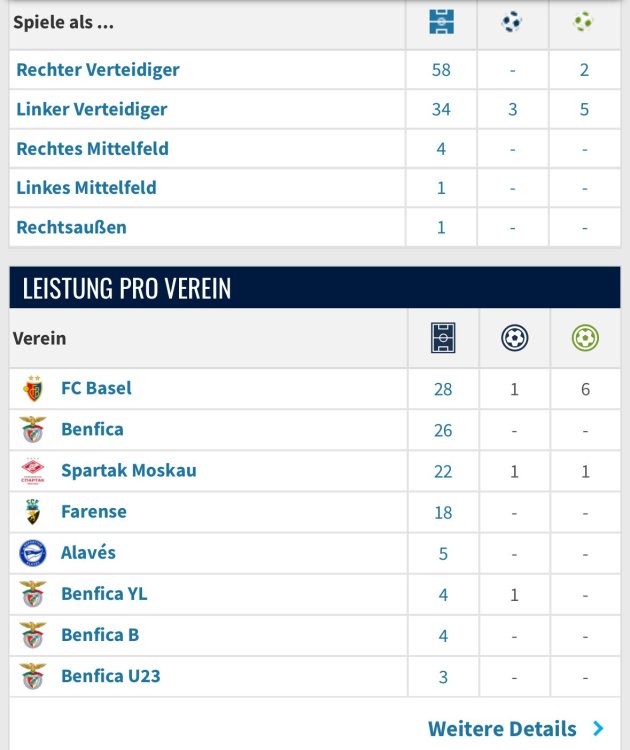Click the Spartak Moskau club logo
The width and height of the screenshot is (630, 750).
point(33,471)
